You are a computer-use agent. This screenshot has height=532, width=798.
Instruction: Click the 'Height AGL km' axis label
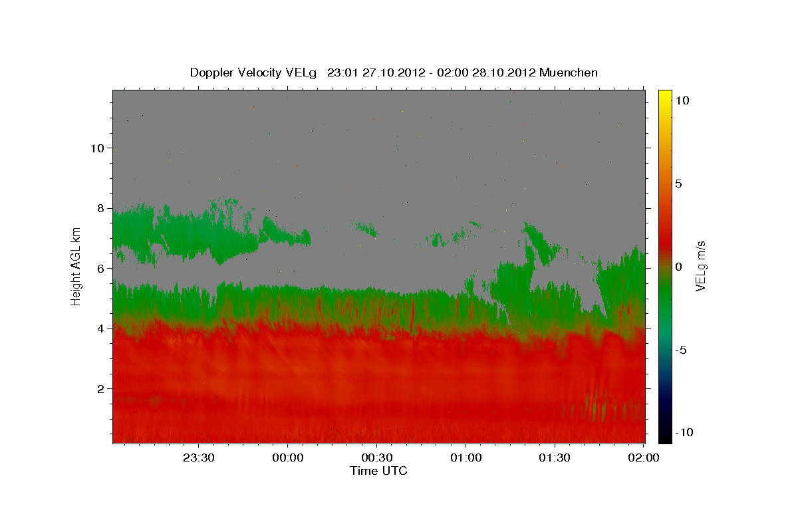(x=76, y=266)
